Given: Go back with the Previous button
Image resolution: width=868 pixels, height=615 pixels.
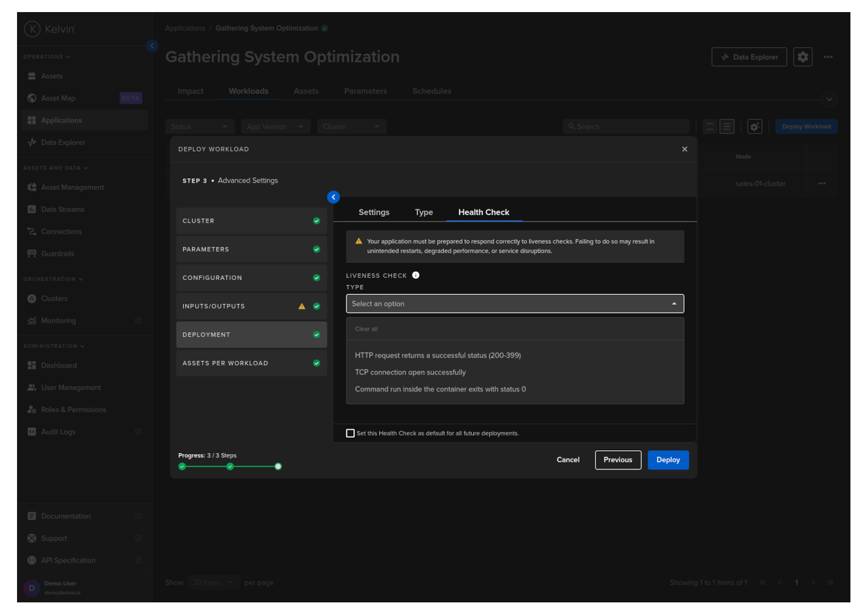Looking at the screenshot, I should coord(617,460).
